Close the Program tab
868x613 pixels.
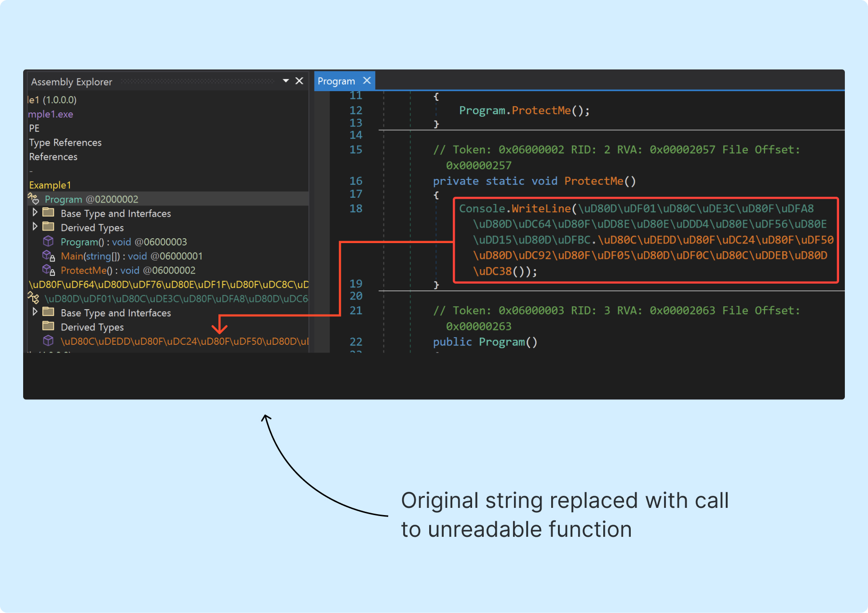coord(367,81)
